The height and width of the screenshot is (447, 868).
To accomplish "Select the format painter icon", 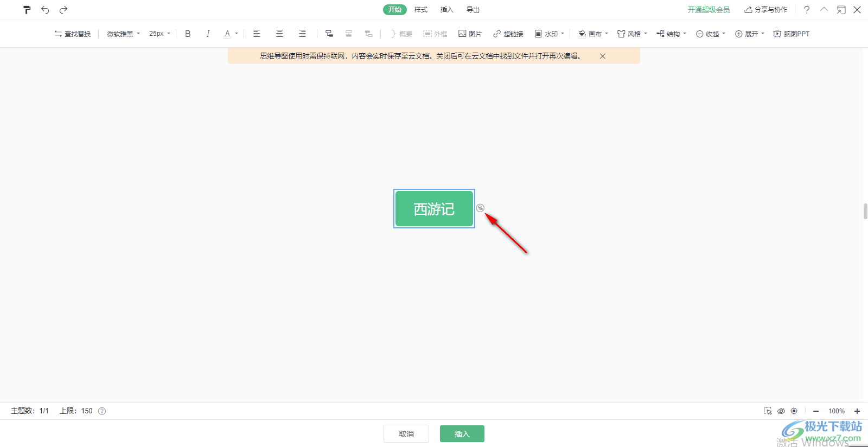I will pyautogui.click(x=27, y=10).
